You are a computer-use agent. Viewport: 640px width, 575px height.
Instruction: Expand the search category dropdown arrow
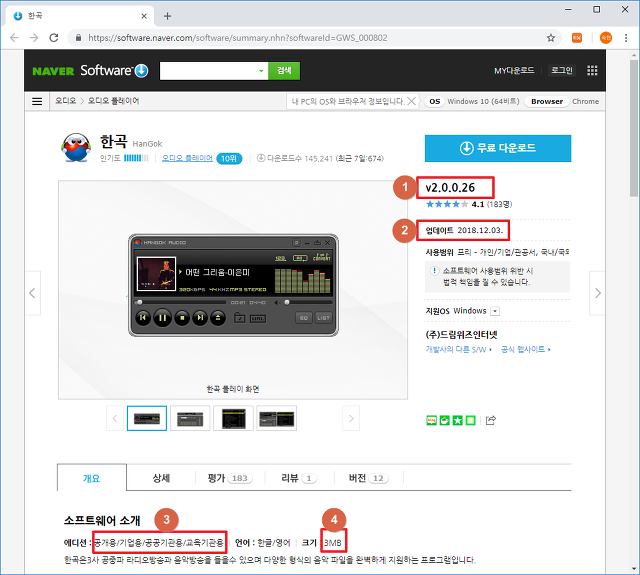coord(261,71)
